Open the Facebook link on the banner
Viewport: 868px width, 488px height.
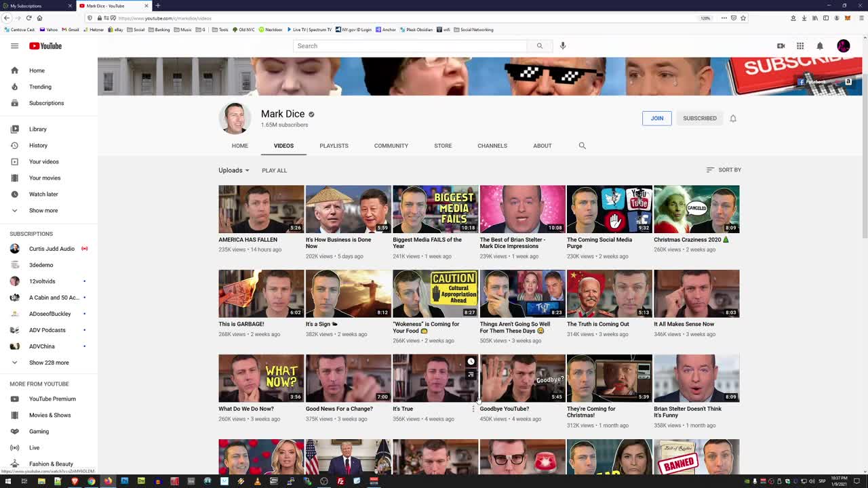click(812, 82)
